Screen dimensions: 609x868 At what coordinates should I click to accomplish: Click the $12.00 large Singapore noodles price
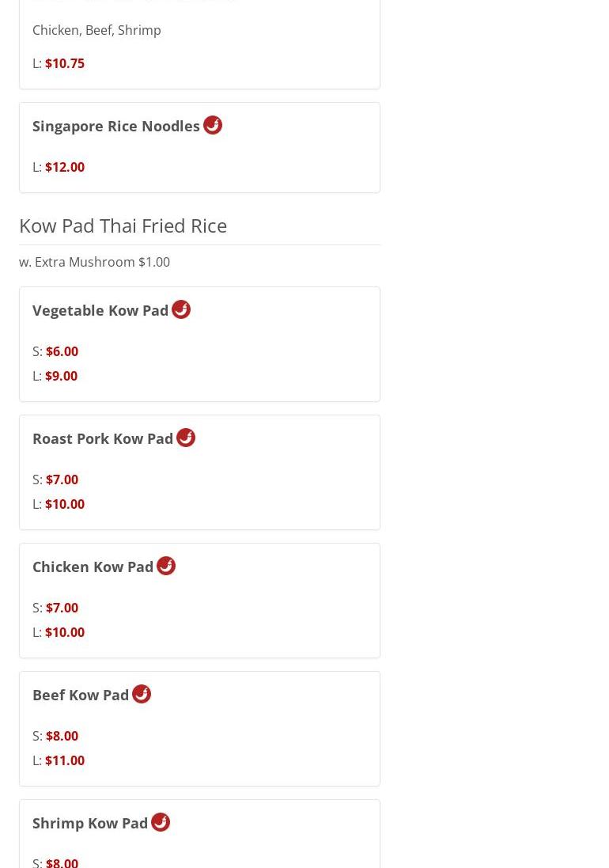coord(65,167)
